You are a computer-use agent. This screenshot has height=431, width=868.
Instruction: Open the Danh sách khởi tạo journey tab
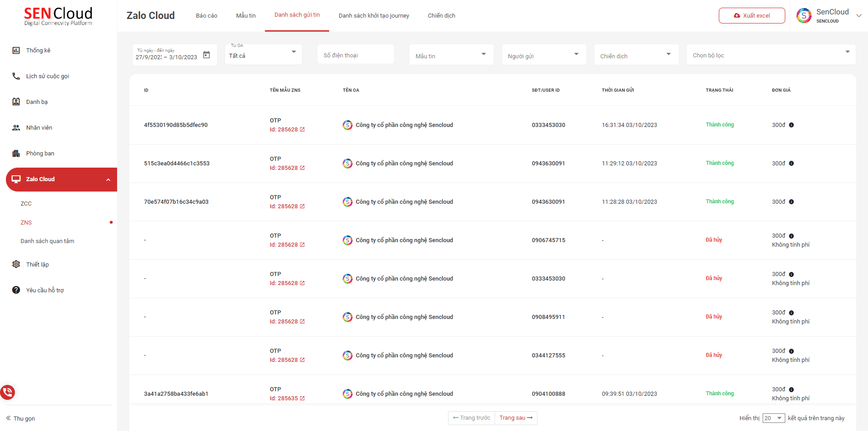374,16
